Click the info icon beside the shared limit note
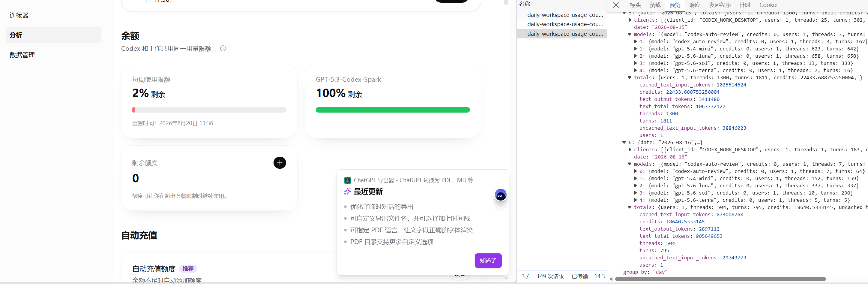The height and width of the screenshot is (287, 868). (223, 49)
